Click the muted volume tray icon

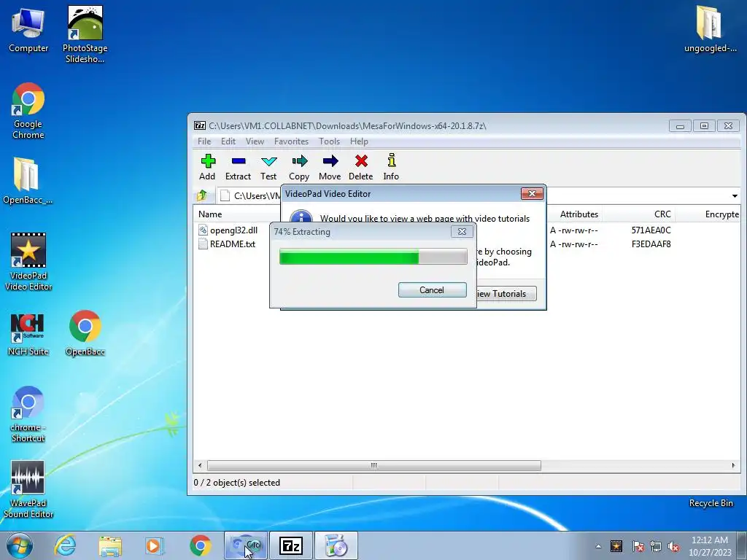point(673,547)
